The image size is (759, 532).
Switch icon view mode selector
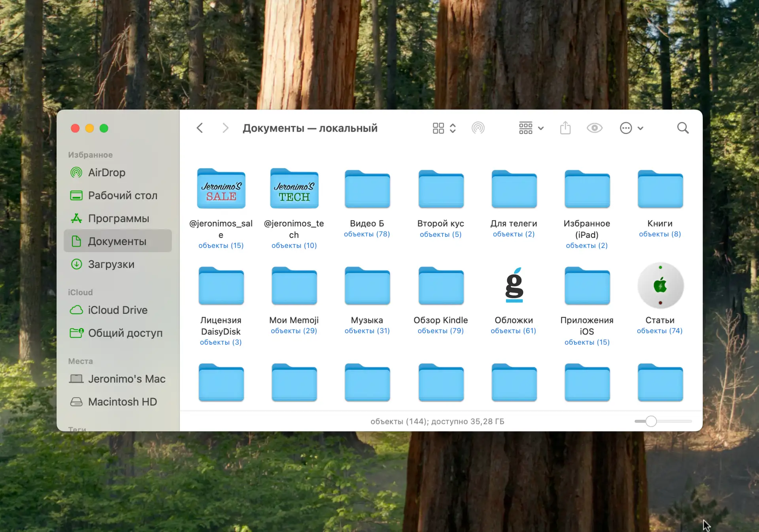(438, 128)
